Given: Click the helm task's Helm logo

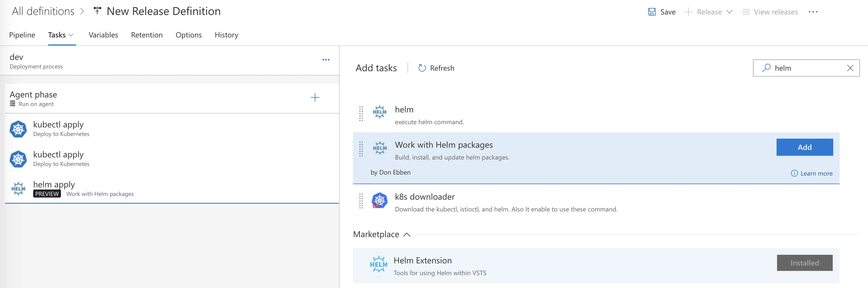Looking at the screenshot, I should (x=379, y=112).
